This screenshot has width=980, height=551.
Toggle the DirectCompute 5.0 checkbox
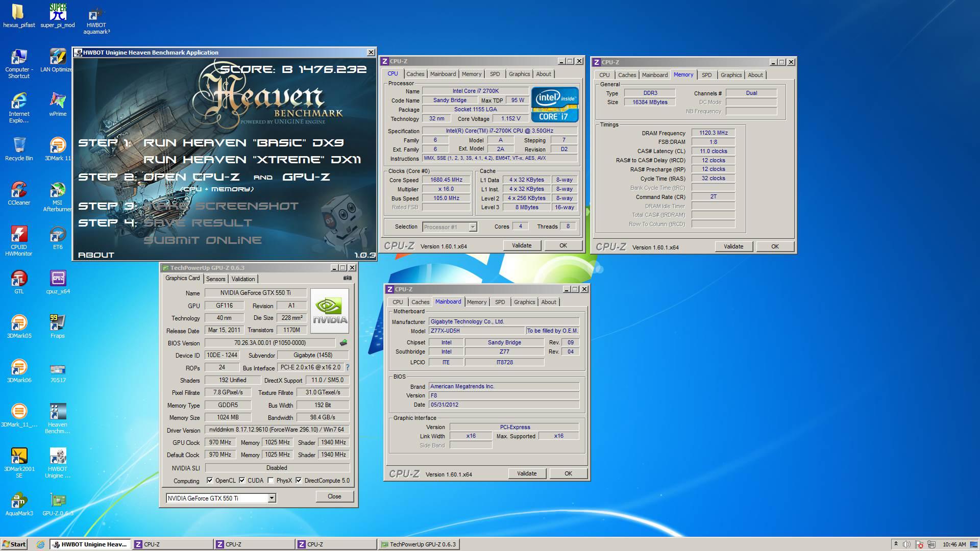299,481
